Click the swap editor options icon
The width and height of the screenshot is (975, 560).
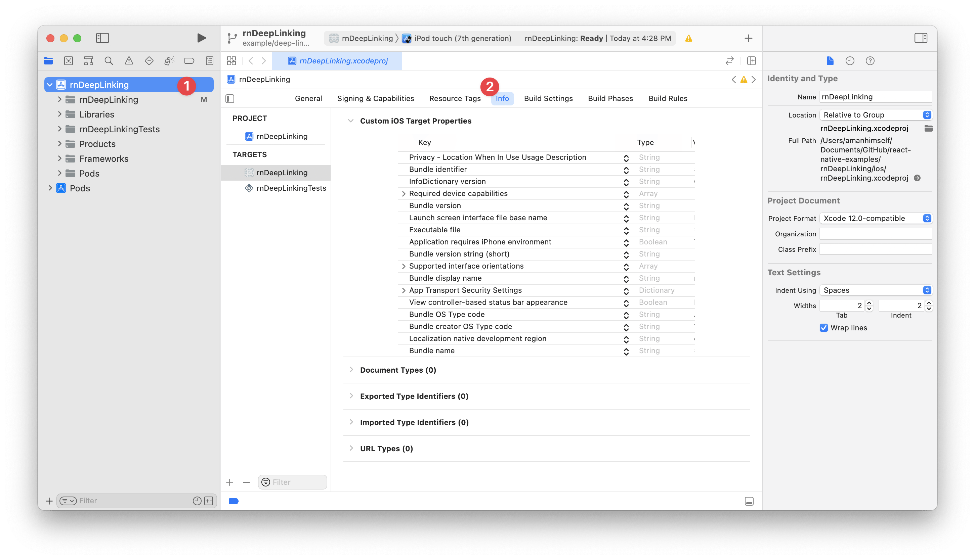[x=729, y=60]
